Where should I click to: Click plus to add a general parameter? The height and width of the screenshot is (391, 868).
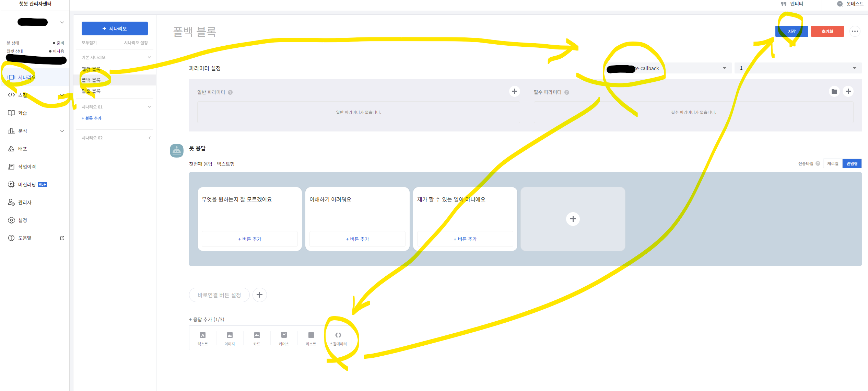coord(514,91)
